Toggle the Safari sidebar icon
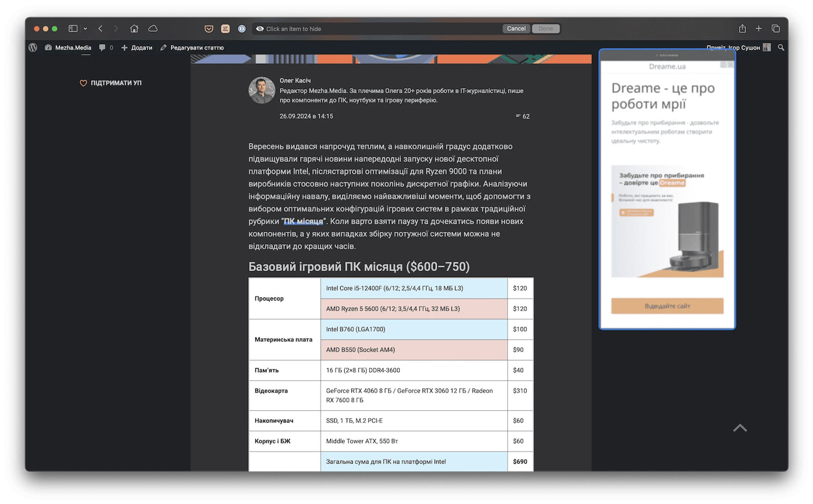The width and height of the screenshot is (813, 504). point(73,28)
